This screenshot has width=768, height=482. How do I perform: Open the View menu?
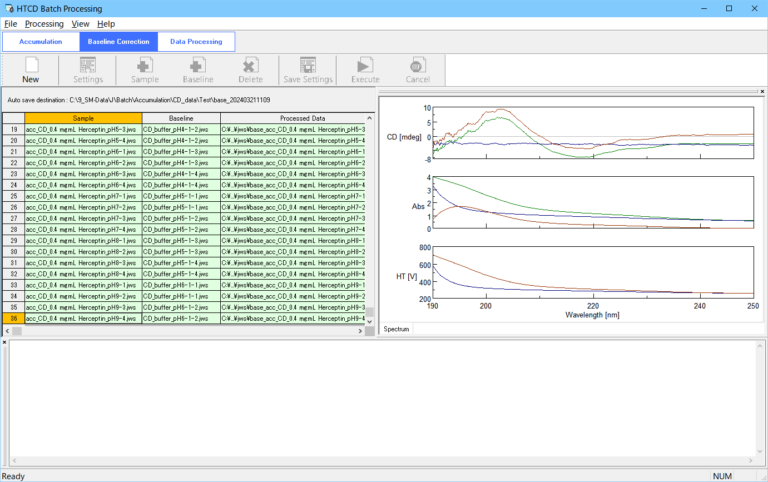(x=80, y=24)
